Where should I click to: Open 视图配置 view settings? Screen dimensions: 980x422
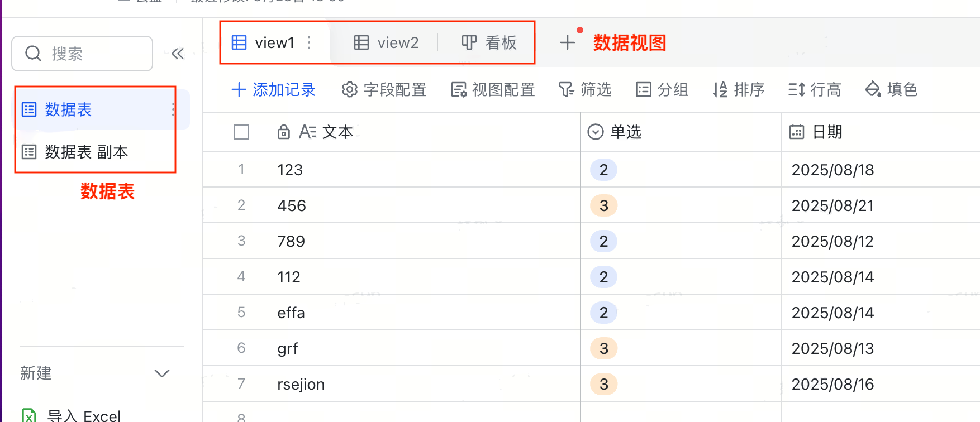point(493,89)
